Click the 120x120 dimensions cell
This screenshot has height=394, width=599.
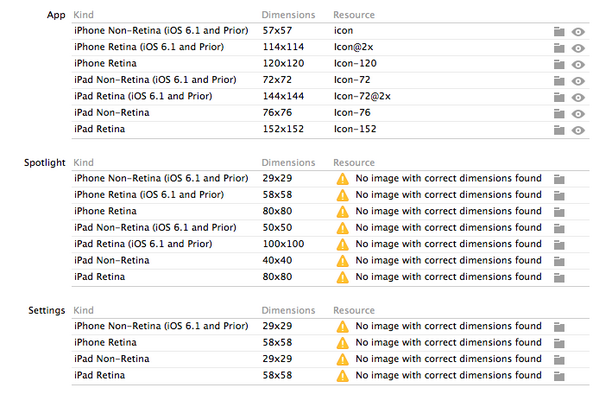tap(283, 63)
